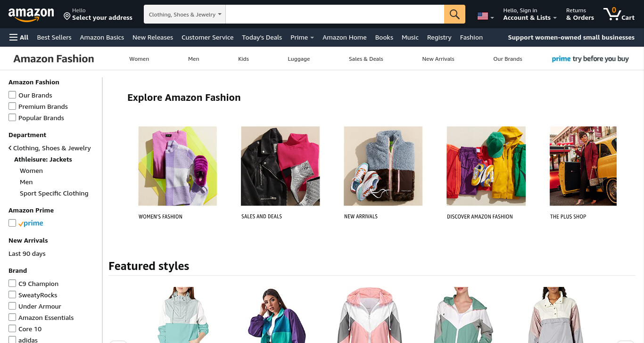Viewport: 644px width, 343px height.
Task: Click Support women-owned small businesses link
Action: coord(571,37)
